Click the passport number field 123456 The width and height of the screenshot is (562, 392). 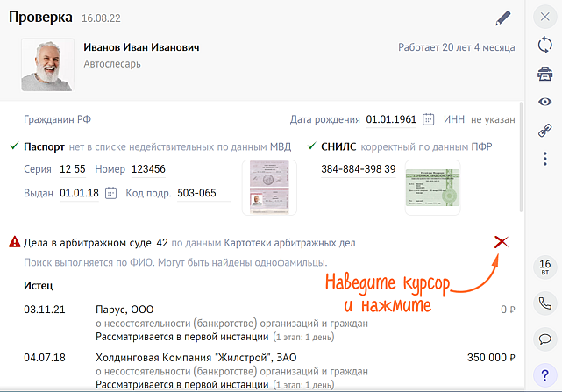click(147, 169)
